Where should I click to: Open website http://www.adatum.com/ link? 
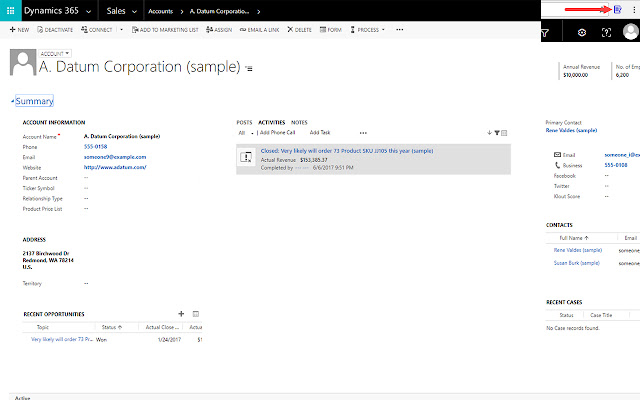[x=115, y=167]
